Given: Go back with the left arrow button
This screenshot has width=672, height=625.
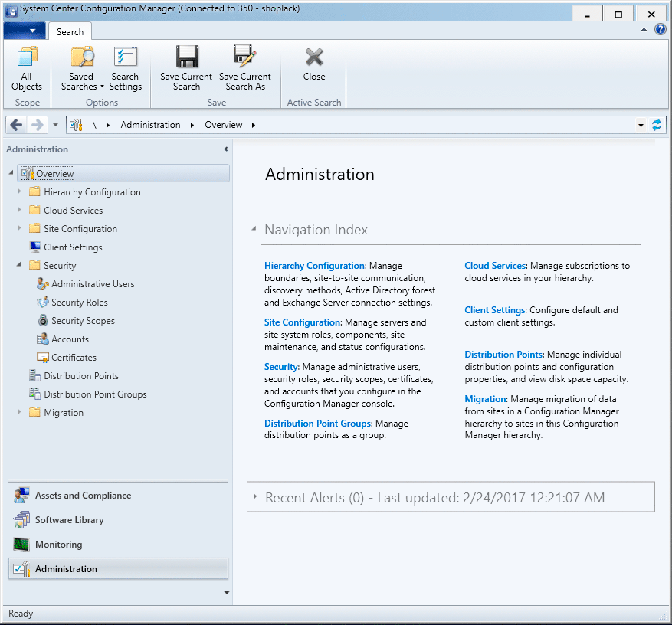Looking at the screenshot, I should pyautogui.click(x=16, y=125).
